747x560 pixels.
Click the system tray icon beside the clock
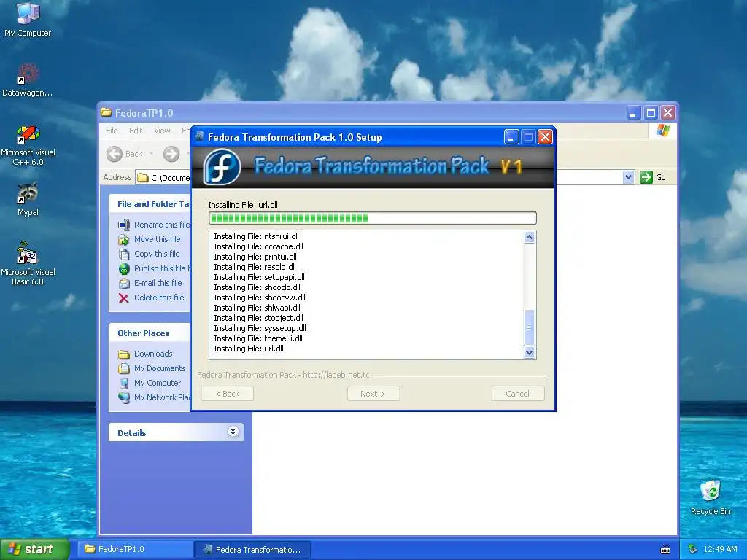click(x=693, y=549)
